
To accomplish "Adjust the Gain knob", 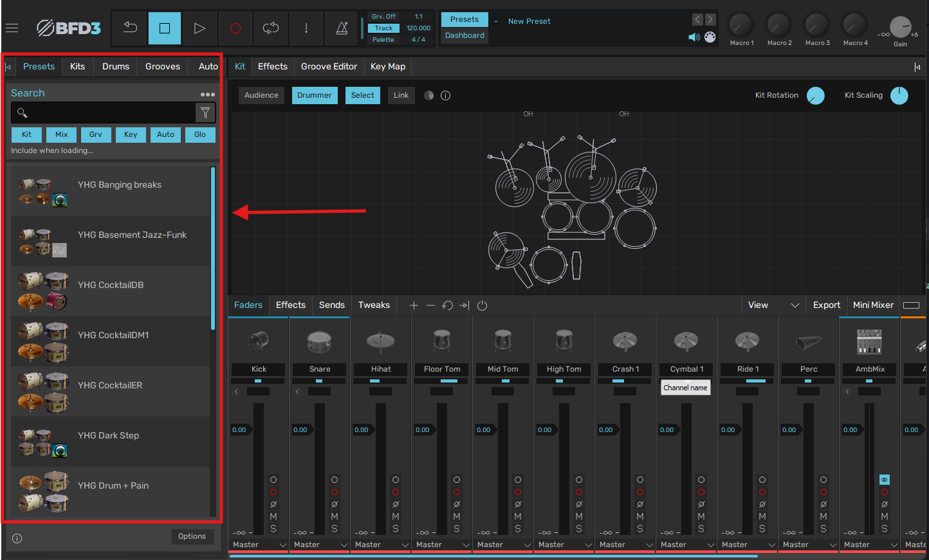I will pyautogui.click(x=900, y=28).
